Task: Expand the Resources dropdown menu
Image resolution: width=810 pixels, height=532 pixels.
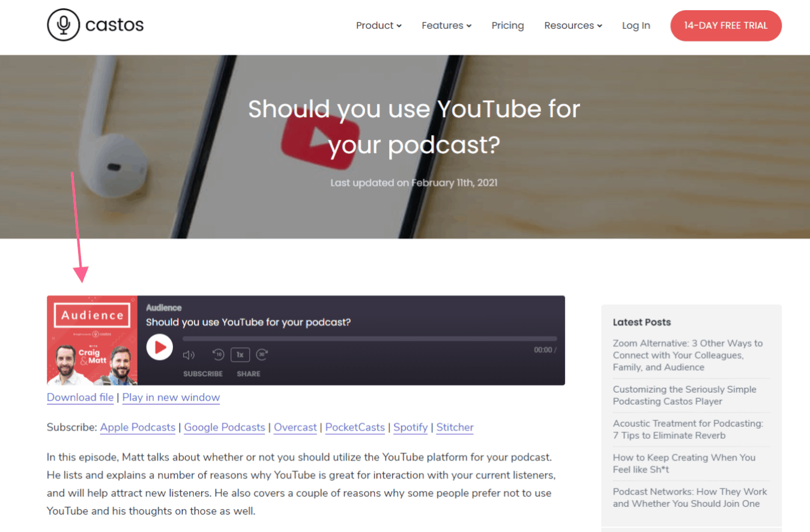Action: [573, 25]
